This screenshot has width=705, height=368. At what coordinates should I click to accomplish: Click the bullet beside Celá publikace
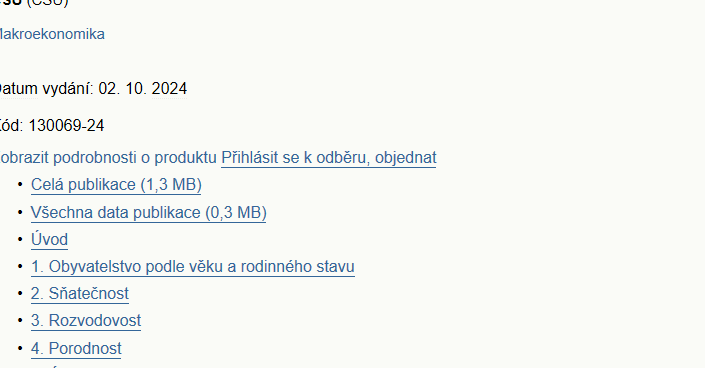[x=20, y=184]
